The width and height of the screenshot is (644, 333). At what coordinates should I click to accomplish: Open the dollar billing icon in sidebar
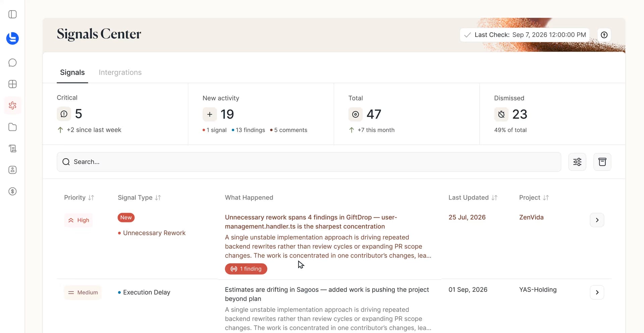12,191
